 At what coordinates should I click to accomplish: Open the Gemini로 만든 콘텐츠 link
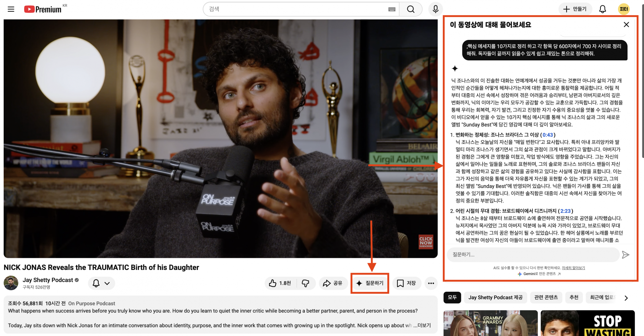point(539,274)
